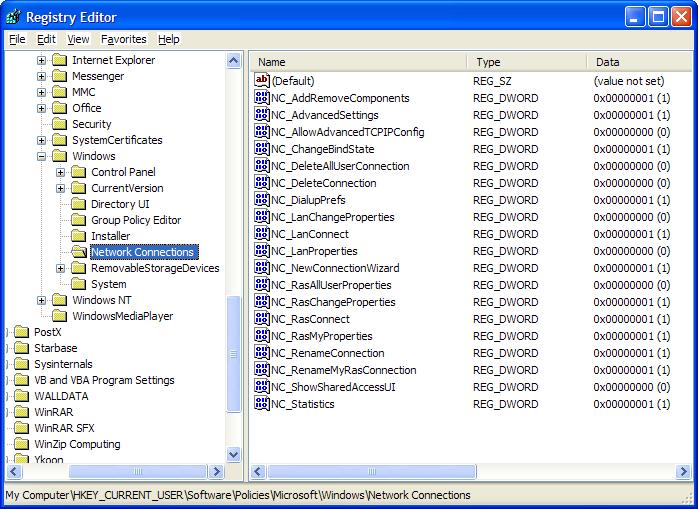Click the string icon of (Default) value
This screenshot has width=698, height=509.
pos(262,80)
